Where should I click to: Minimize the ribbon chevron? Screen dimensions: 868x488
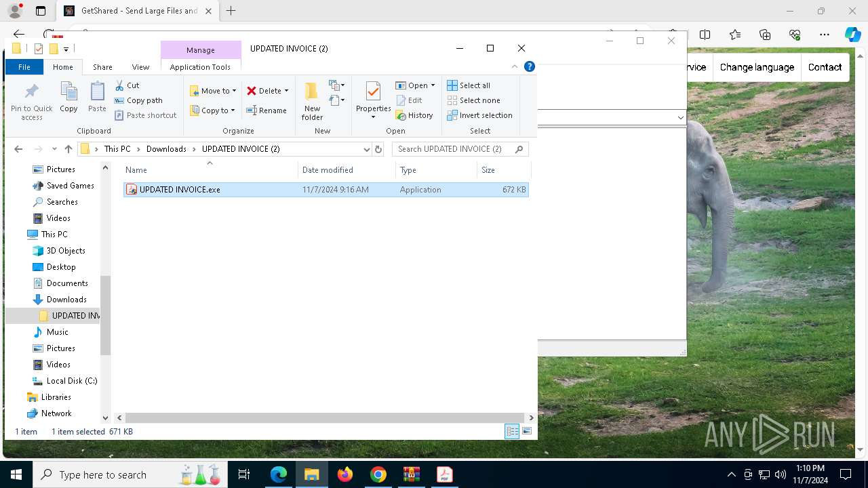pyautogui.click(x=515, y=66)
